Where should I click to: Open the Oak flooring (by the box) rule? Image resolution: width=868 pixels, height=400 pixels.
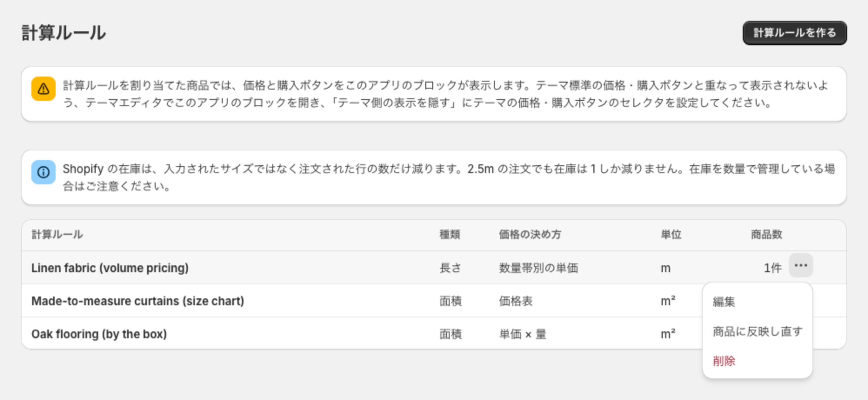click(99, 334)
